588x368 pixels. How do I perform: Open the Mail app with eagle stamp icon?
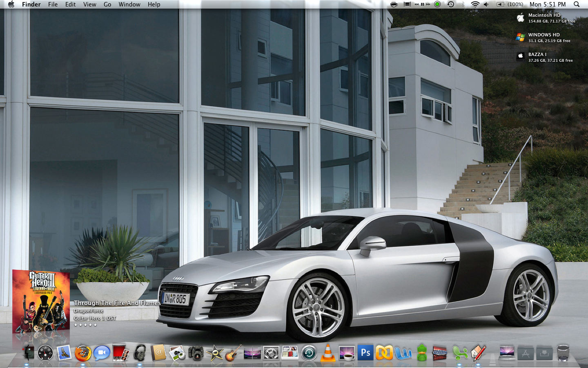[64, 353]
